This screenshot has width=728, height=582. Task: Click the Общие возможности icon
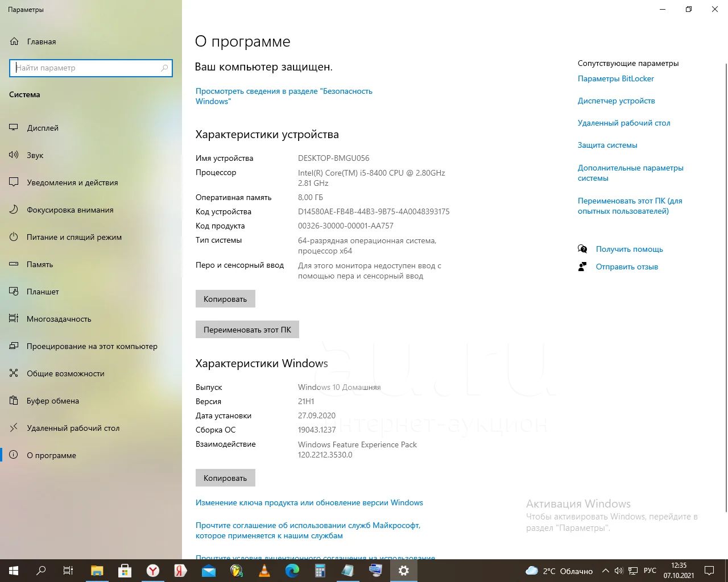point(14,373)
